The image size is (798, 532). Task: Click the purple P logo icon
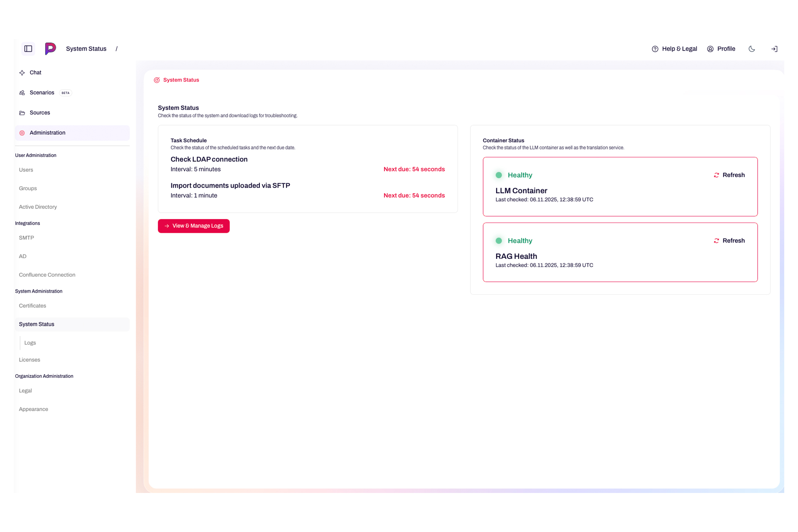[x=51, y=49]
